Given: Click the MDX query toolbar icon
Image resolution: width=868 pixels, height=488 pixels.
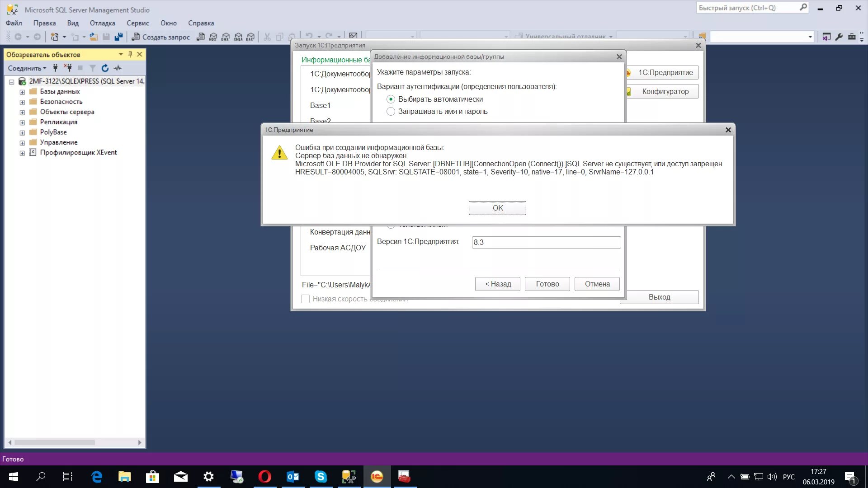Looking at the screenshot, I should (x=213, y=37).
